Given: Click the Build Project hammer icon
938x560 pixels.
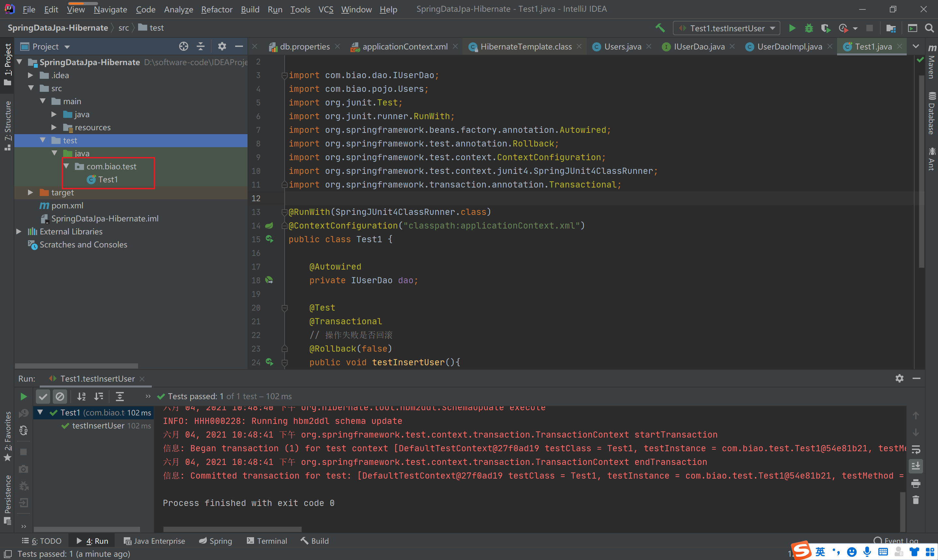Looking at the screenshot, I should [660, 28].
